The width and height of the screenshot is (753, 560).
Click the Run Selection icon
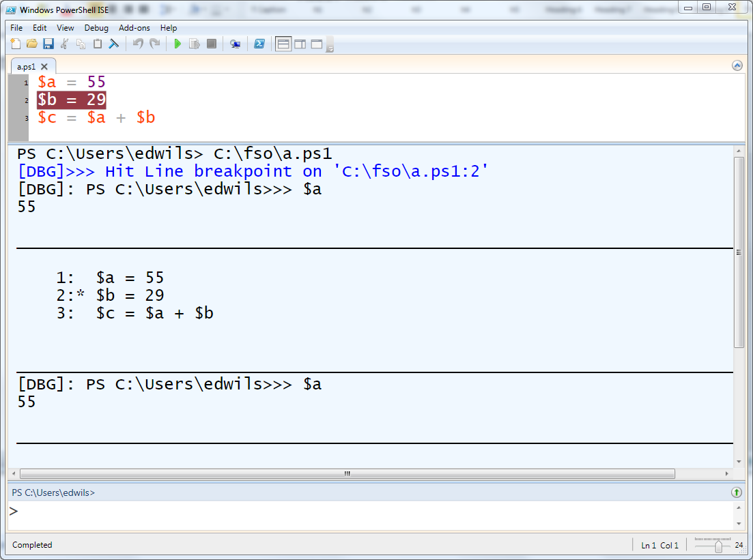pos(194,44)
